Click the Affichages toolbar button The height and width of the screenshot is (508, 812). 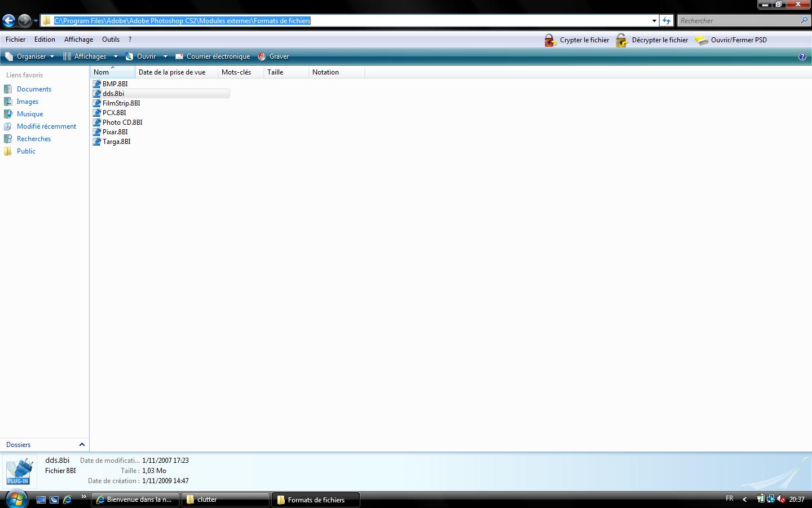coord(85,56)
